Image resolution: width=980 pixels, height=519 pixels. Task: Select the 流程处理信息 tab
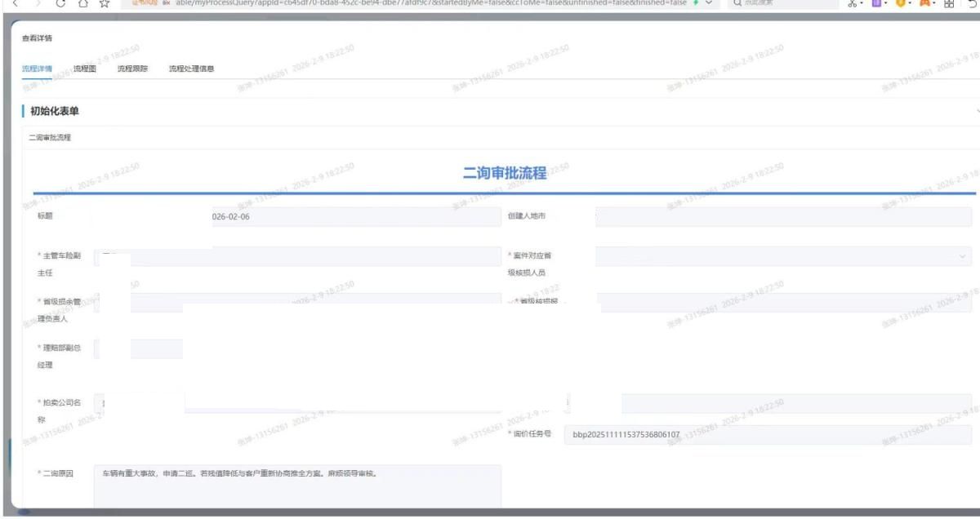tap(191, 69)
